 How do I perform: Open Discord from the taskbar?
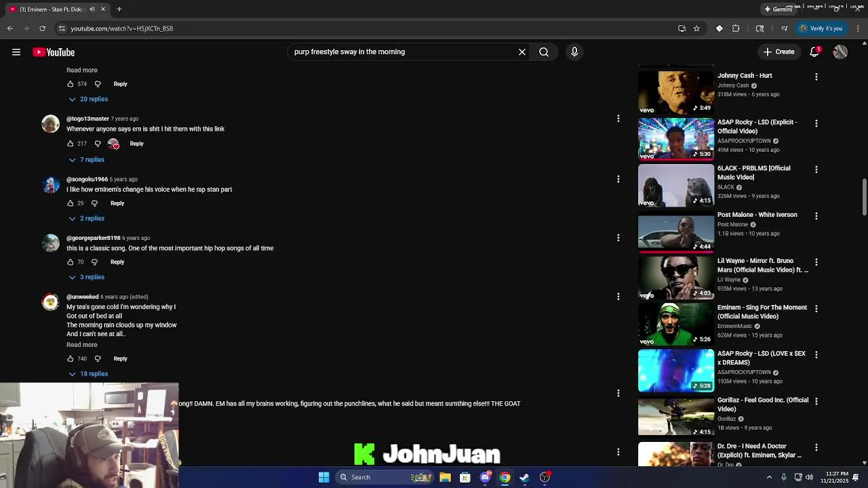[x=485, y=477]
